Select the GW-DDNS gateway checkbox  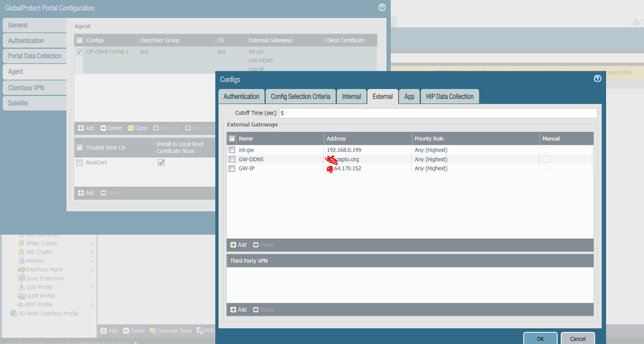click(232, 159)
